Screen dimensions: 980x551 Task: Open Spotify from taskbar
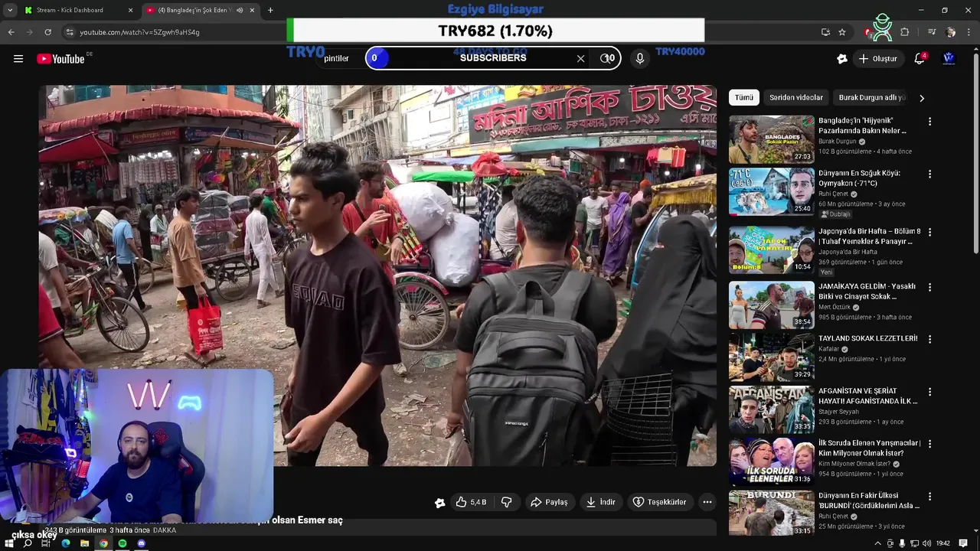tap(122, 543)
